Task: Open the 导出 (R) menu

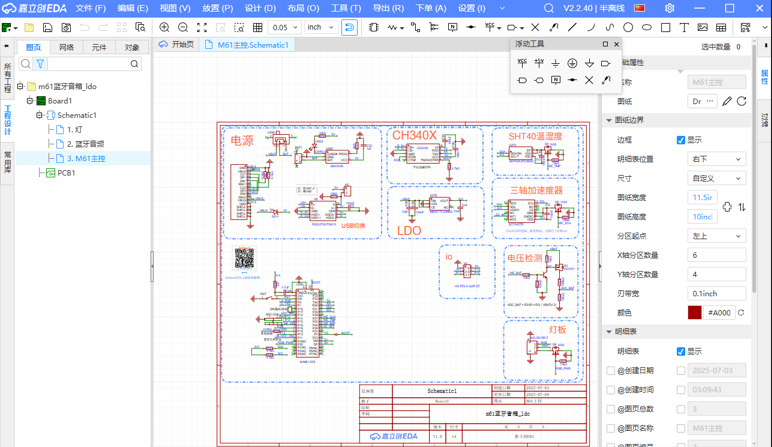Action: (388, 8)
